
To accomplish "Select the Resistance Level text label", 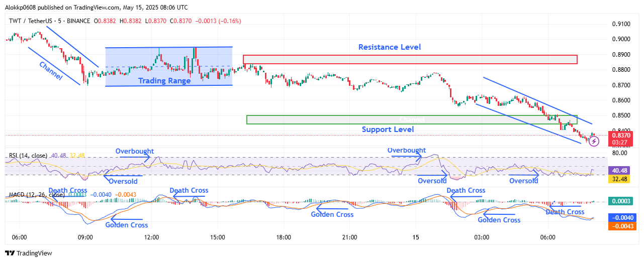I will 390,47.
